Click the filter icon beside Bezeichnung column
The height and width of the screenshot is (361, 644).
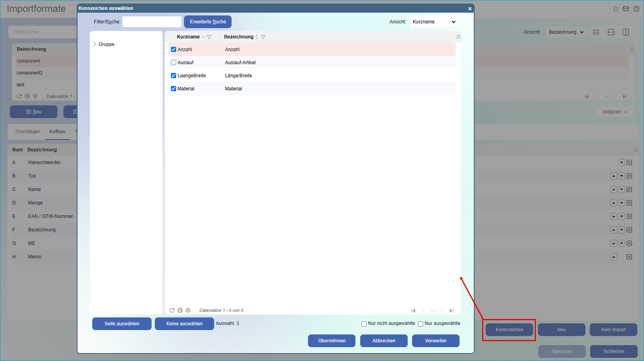[x=263, y=37]
